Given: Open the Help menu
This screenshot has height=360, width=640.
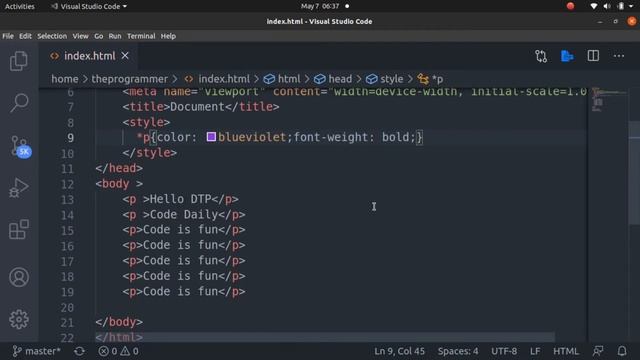Looking at the screenshot, I should pos(168,36).
